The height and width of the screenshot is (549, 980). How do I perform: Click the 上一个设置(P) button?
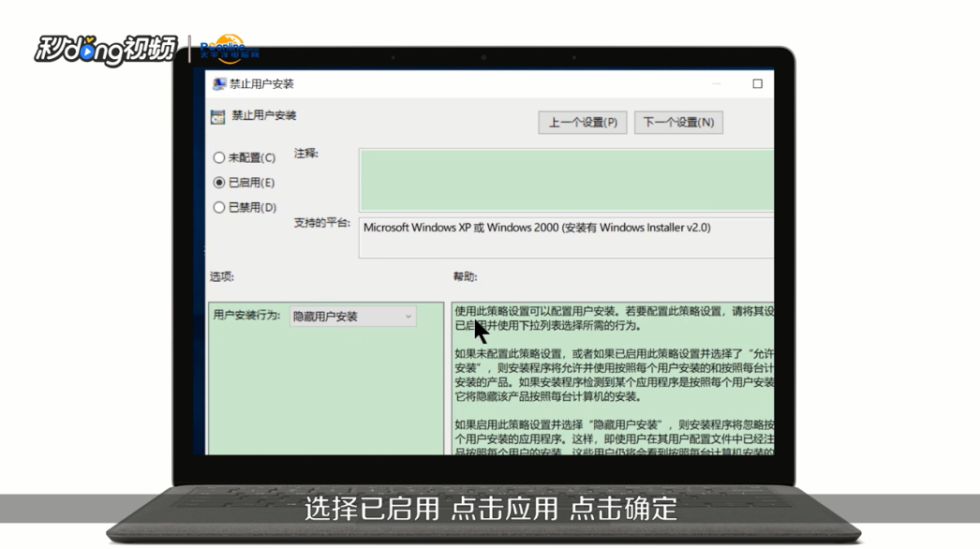click(x=583, y=123)
